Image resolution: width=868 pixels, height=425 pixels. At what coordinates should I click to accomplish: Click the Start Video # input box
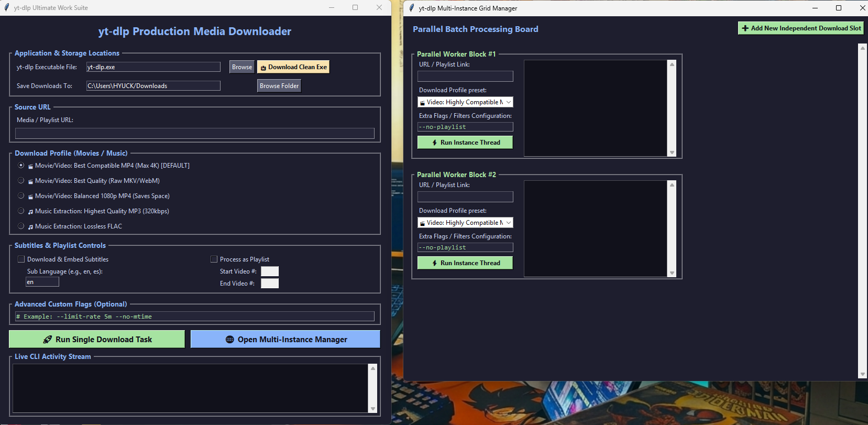pos(270,271)
